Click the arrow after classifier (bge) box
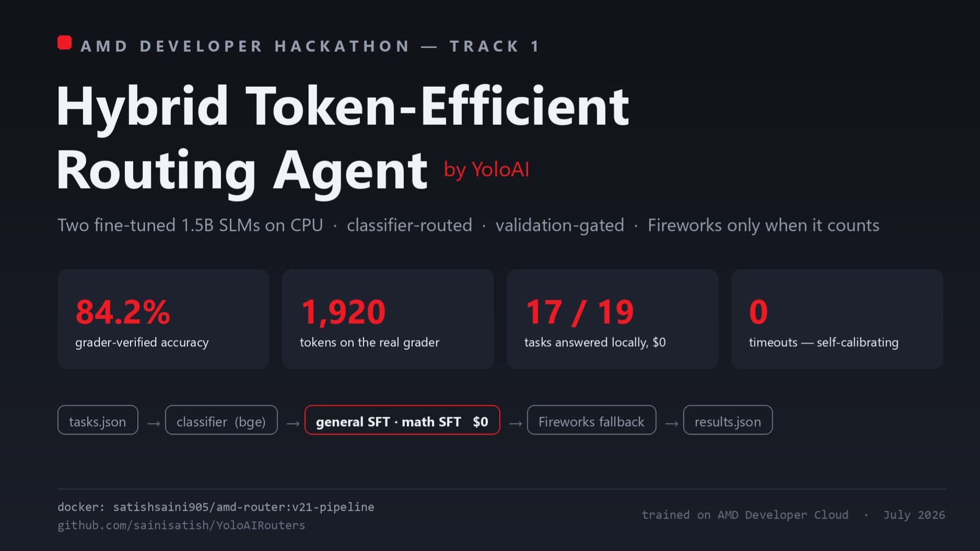 pos(293,424)
